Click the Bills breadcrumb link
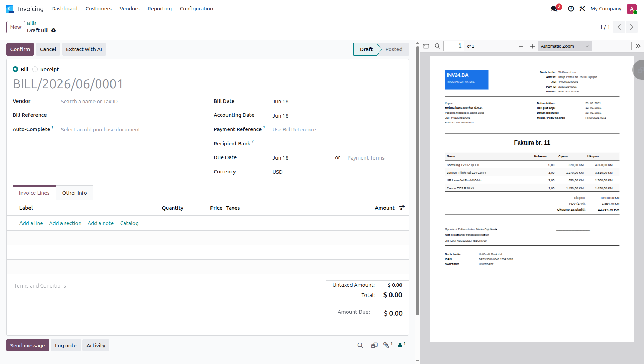Viewport: 644px width, 364px height. click(x=32, y=23)
